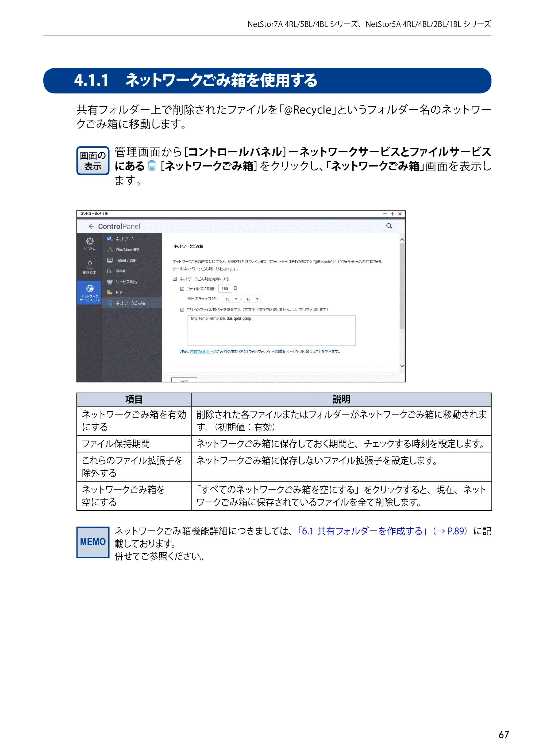Click 'ファイル保持期間' cell in the table
This screenshot has width=535, height=756.
(x=134, y=444)
